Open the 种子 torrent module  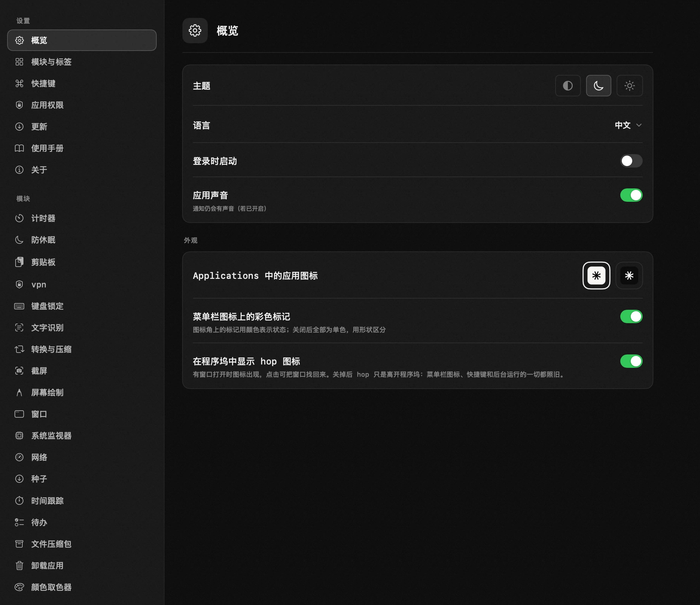tap(82, 479)
